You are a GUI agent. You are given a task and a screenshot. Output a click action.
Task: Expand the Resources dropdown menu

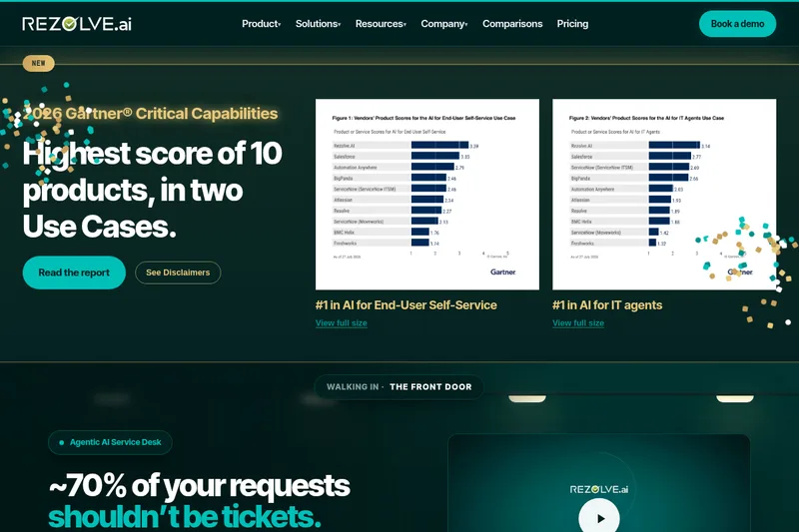click(x=381, y=24)
